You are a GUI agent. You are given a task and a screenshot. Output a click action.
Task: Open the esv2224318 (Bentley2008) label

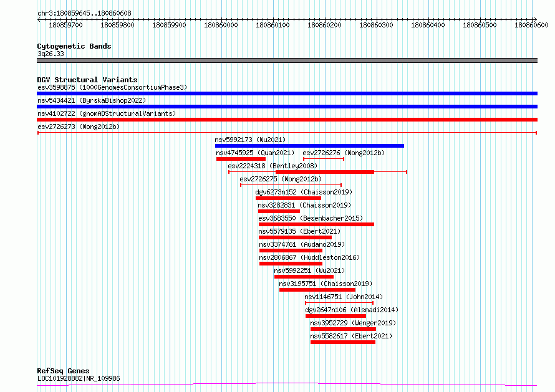click(273, 166)
